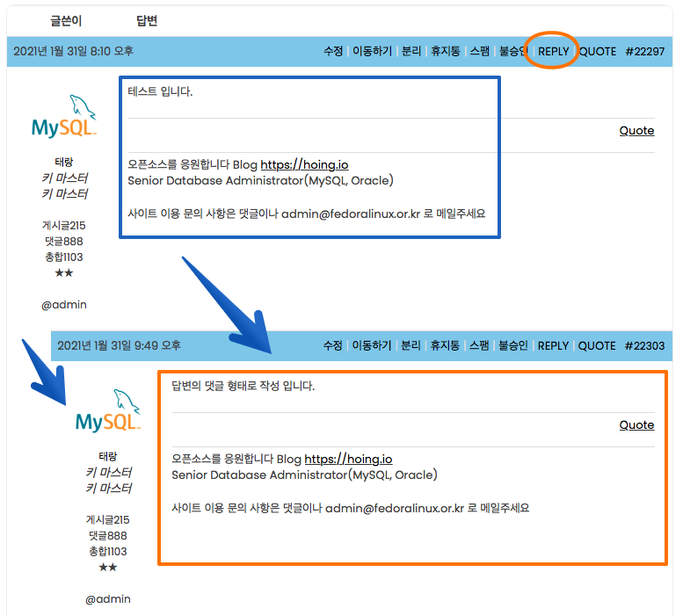Click 수정 on post #22297
Screen dimensions: 683x616
[x=333, y=51]
